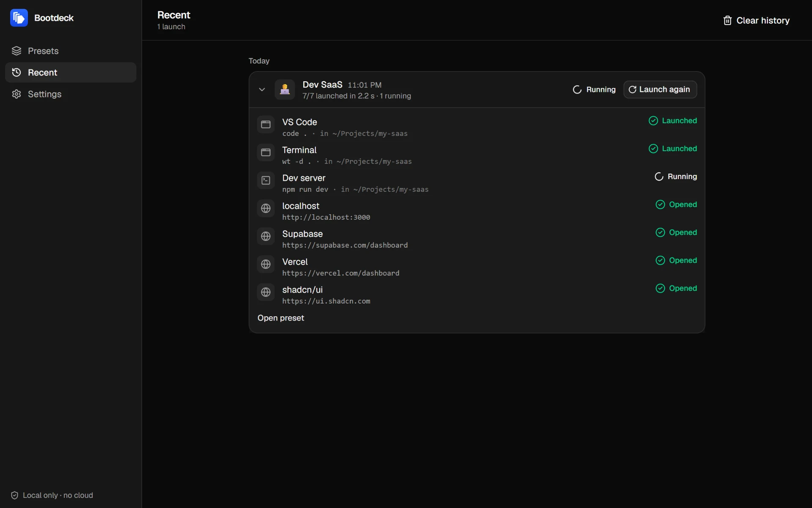Click the Presets layers icon
The image size is (812, 508).
[x=16, y=51]
